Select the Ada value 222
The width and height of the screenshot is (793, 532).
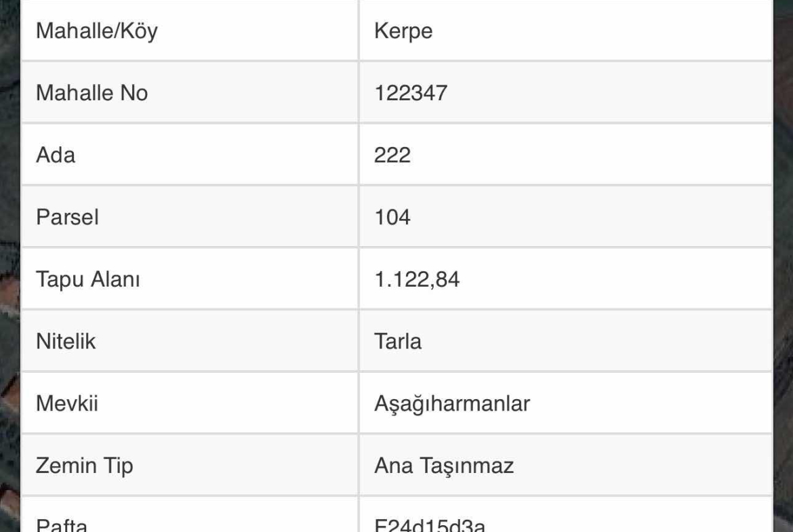coord(392,155)
